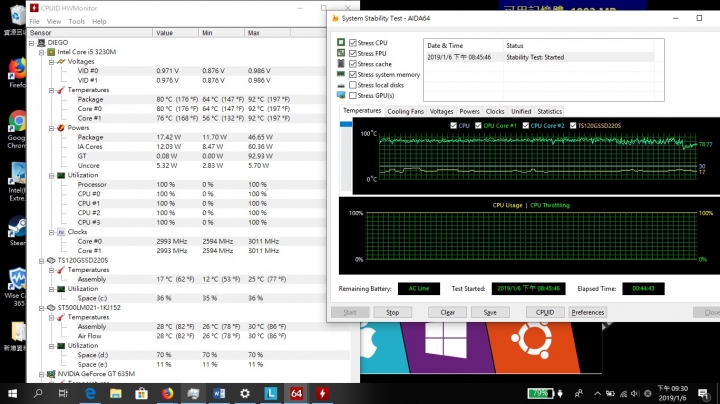Open Task View icon in taskbar
This screenshot has width=720, height=404.
tap(63, 393)
